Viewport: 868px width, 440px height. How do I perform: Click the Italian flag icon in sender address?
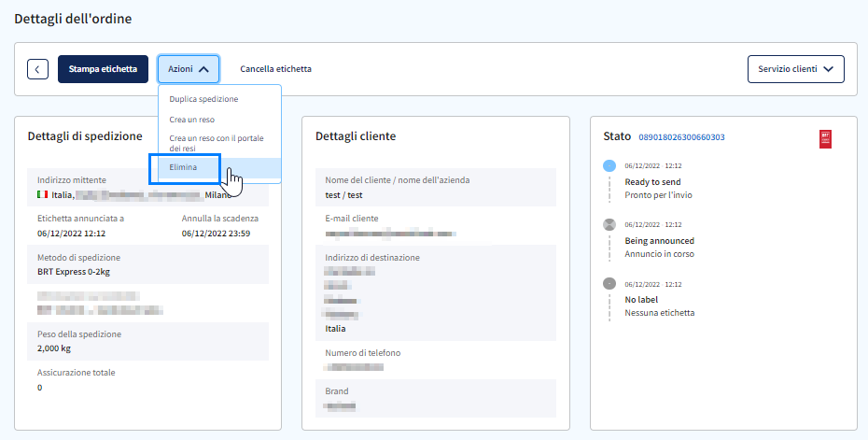pos(43,194)
